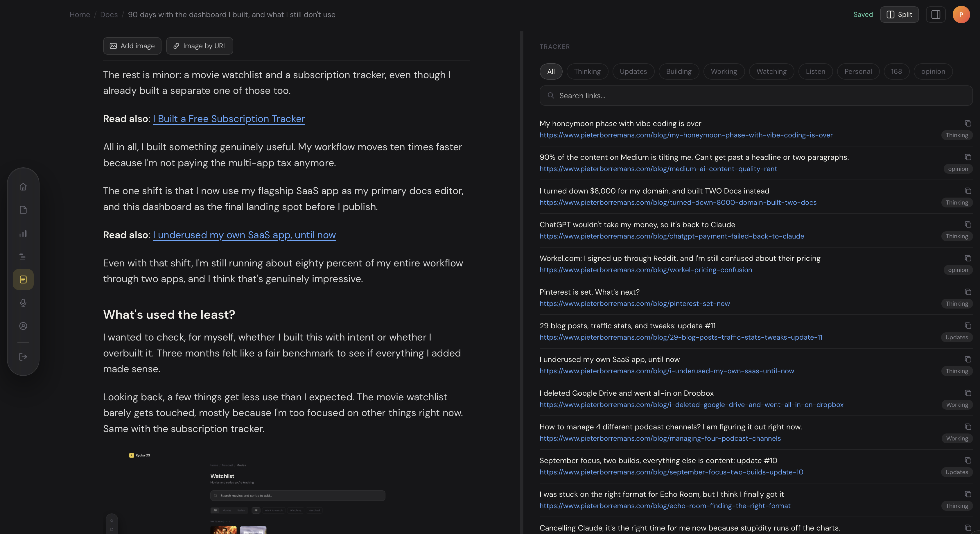The image size is (980, 534).
Task: Copy link for 'I turned down $8,000' post
Action: point(968,191)
